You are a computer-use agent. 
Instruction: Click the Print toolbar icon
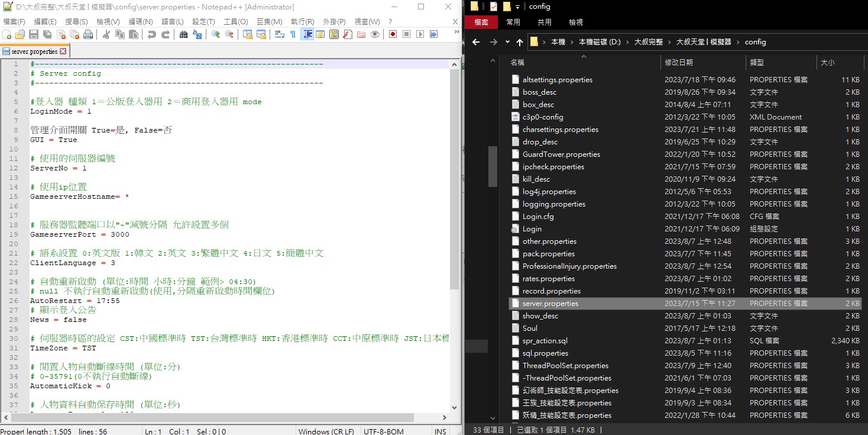88,34
